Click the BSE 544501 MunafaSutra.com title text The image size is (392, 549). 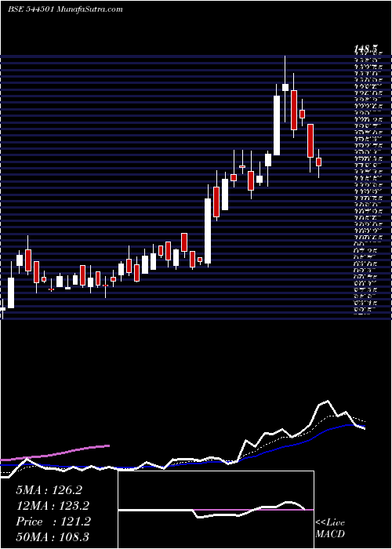65,9
